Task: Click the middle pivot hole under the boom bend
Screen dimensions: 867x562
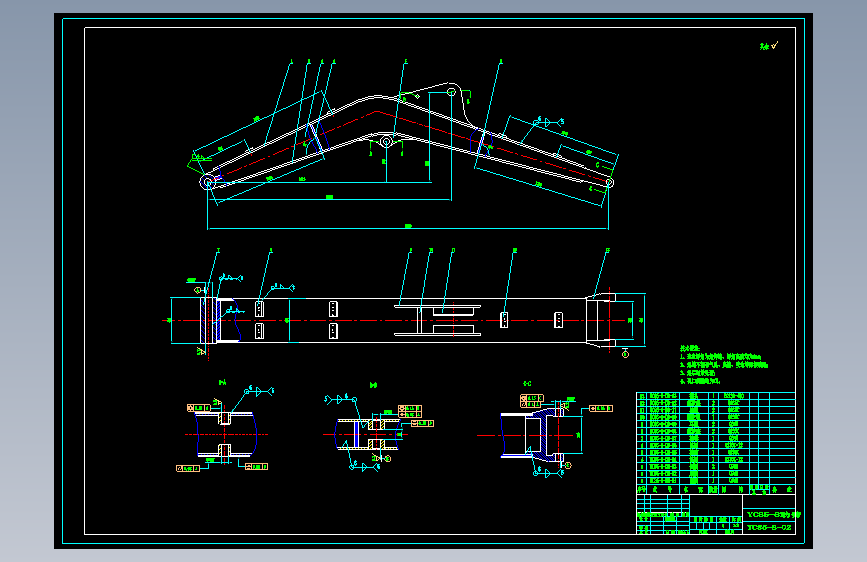Action: click(387, 142)
